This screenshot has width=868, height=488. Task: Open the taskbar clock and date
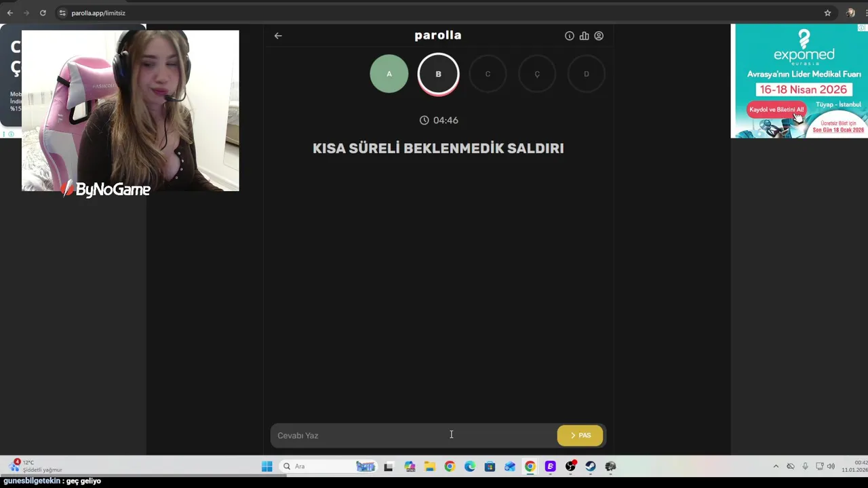pos(854,466)
